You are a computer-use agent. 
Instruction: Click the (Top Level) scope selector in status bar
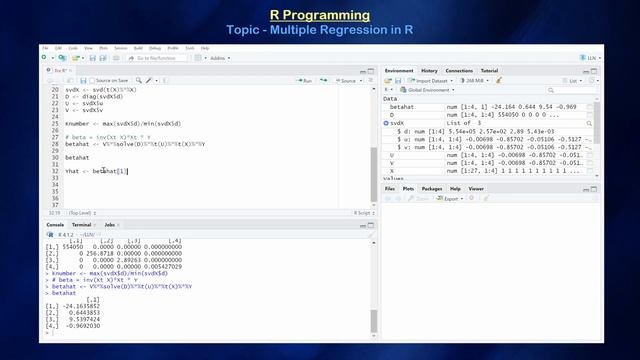click(x=82, y=213)
